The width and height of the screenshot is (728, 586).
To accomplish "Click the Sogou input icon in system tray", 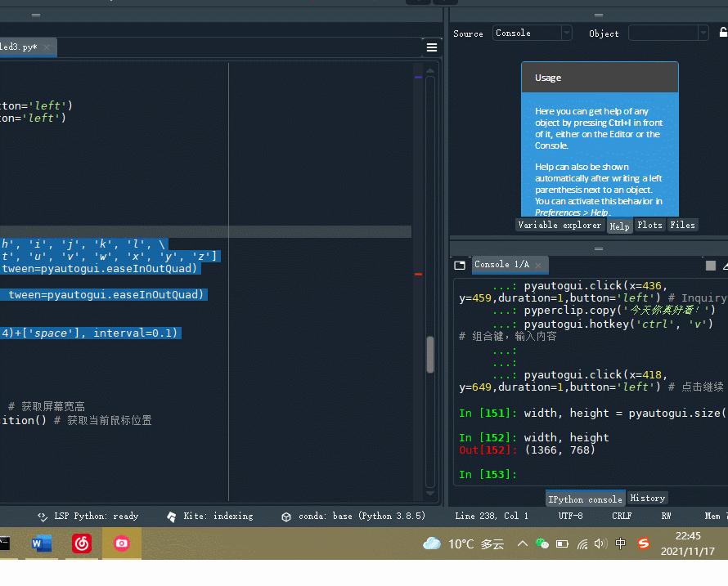I will [642, 543].
